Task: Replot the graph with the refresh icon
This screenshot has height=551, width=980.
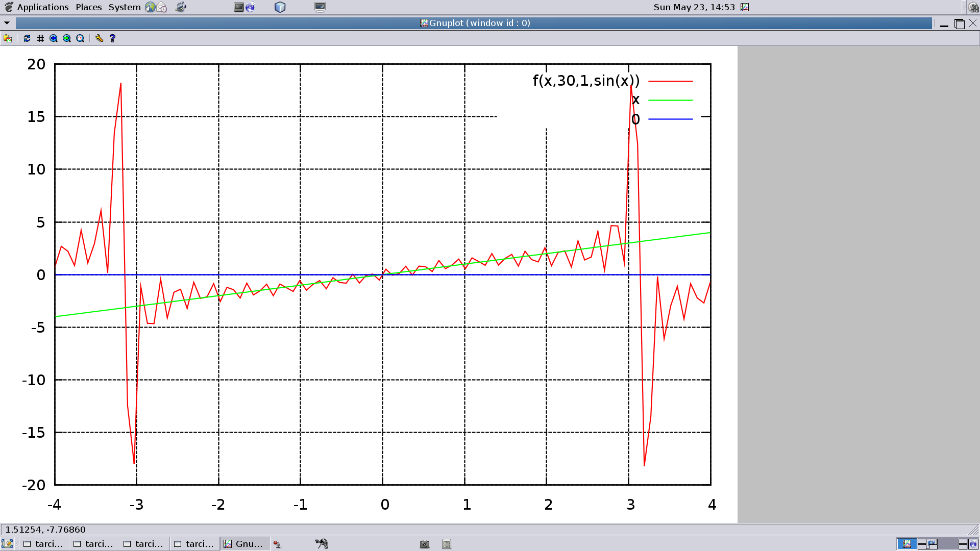Action: (27, 38)
